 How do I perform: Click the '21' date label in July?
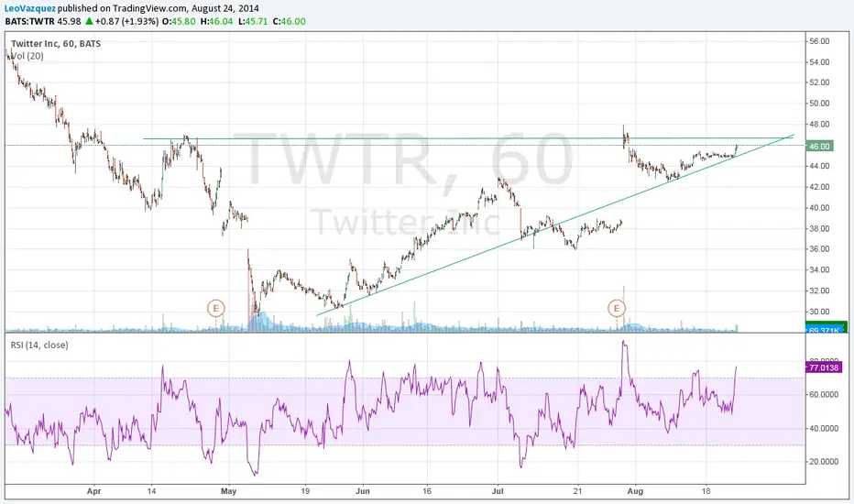[x=577, y=491]
